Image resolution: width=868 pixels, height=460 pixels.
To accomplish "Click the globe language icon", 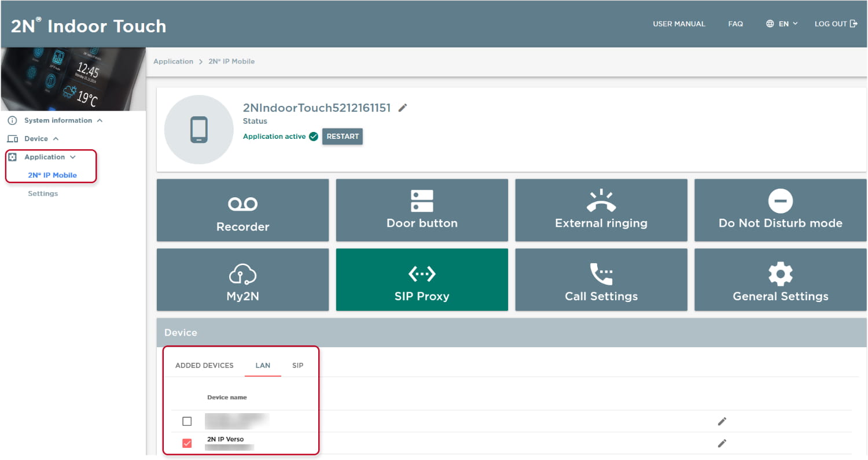I will 770,24.
